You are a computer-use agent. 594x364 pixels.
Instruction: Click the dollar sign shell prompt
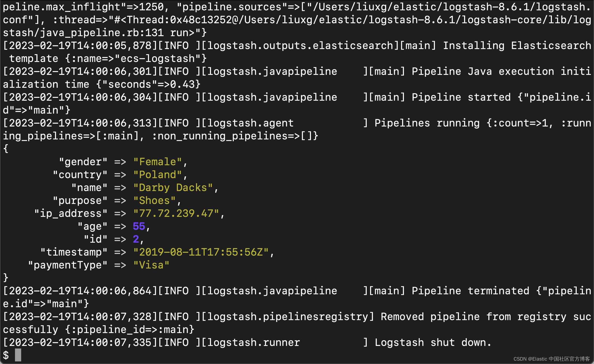[x=6, y=355]
